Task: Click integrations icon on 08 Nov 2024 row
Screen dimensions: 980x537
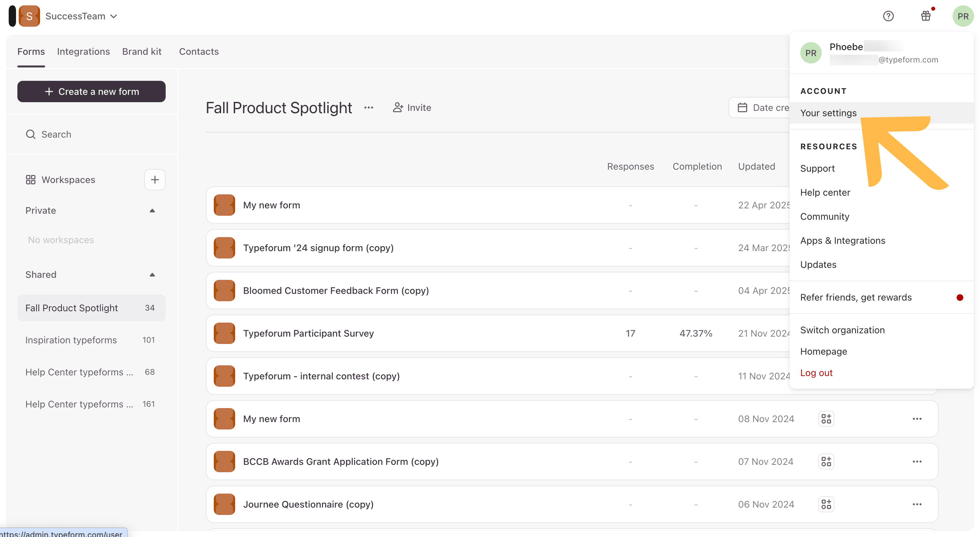Action: coord(826,419)
